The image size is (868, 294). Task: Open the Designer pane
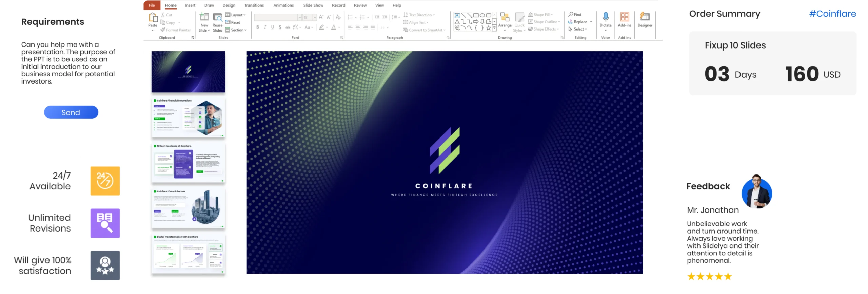point(645,20)
